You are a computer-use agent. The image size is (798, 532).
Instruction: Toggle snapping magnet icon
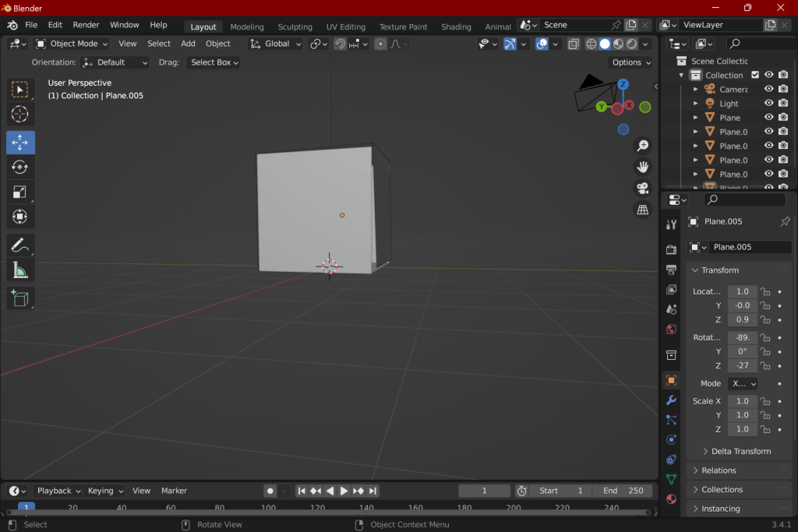click(340, 44)
